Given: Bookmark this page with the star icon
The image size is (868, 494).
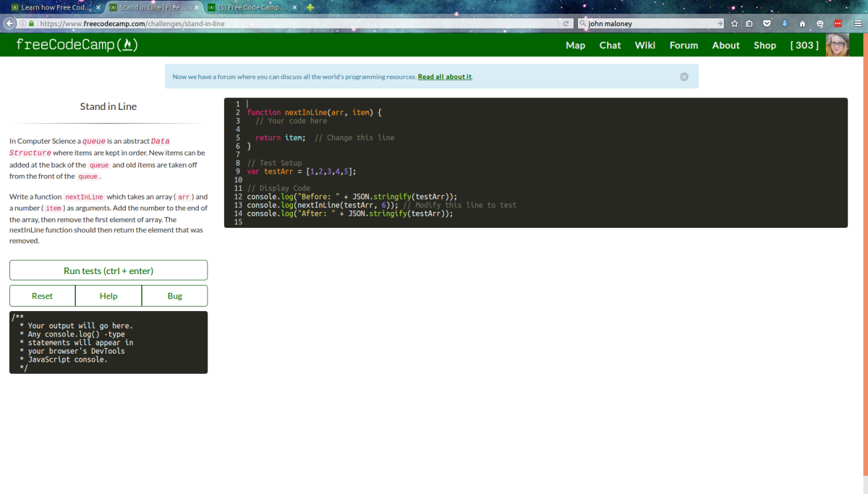Looking at the screenshot, I should [734, 23].
